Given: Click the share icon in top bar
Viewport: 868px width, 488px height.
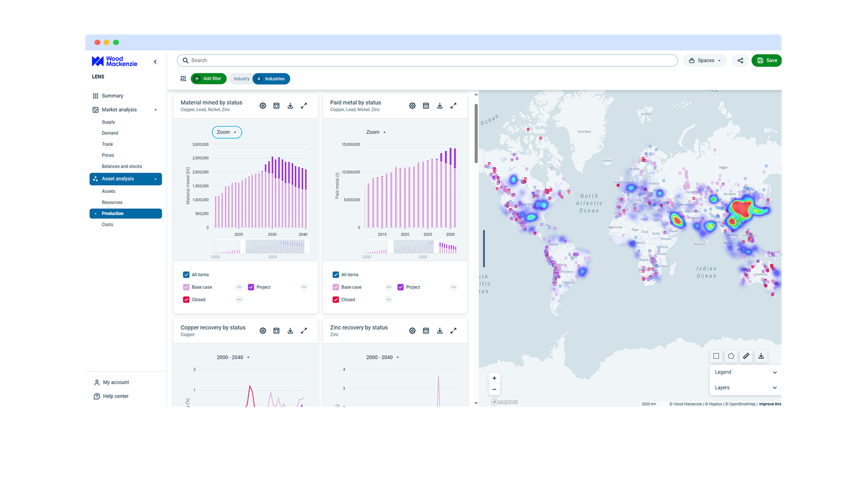Looking at the screenshot, I should point(740,61).
